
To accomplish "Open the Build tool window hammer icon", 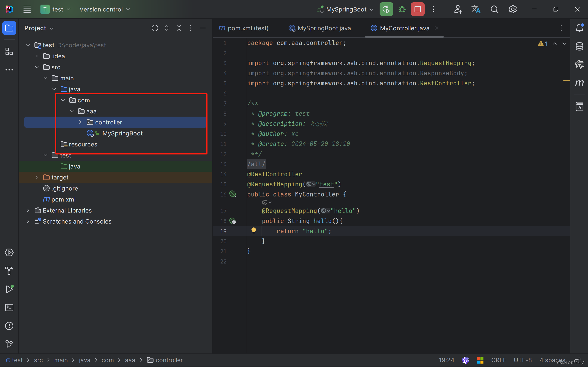I will [x=9, y=271].
